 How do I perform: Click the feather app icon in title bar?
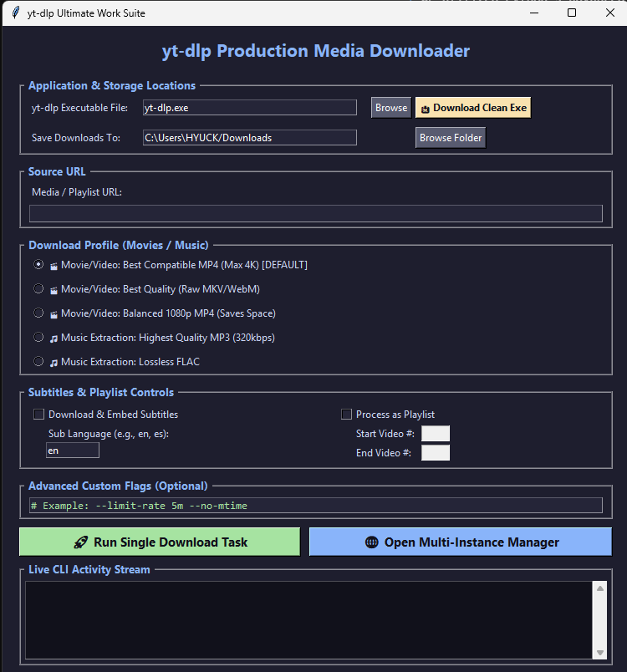[x=15, y=13]
